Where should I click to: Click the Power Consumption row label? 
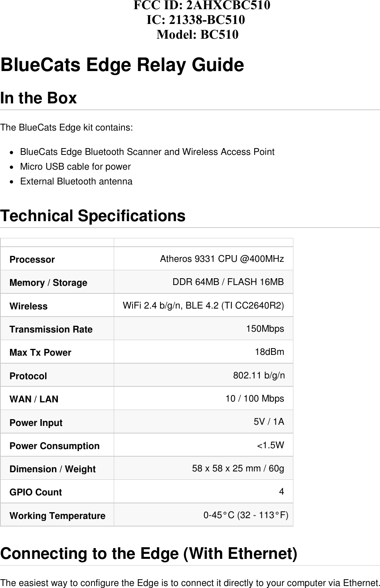click(55, 446)
